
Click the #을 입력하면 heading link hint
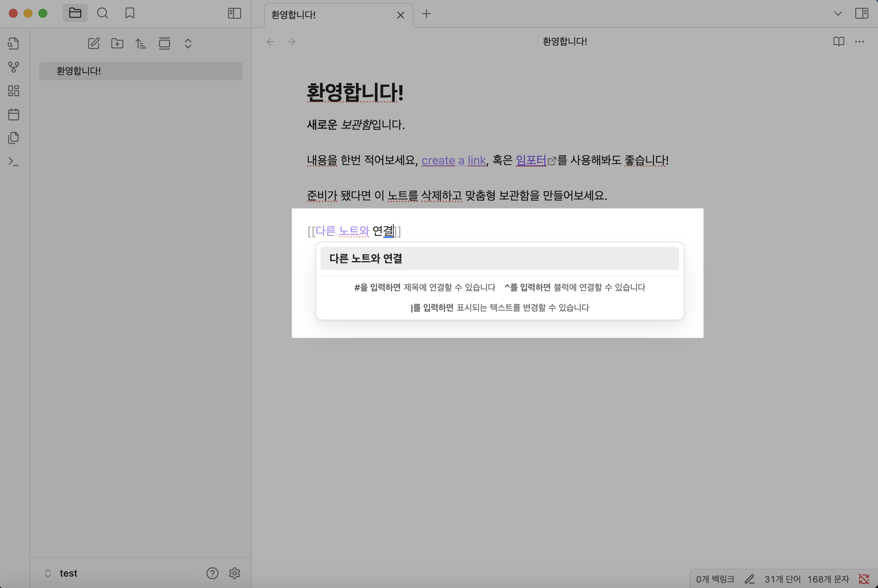click(425, 288)
